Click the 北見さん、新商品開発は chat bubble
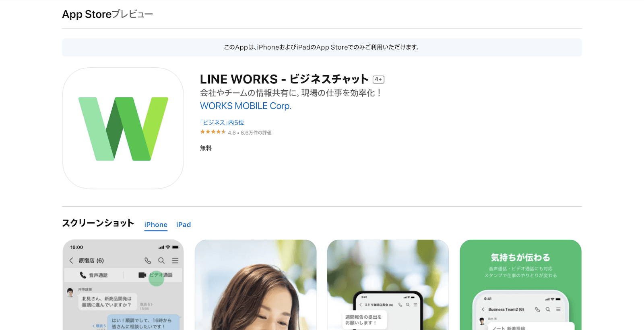 107,302
